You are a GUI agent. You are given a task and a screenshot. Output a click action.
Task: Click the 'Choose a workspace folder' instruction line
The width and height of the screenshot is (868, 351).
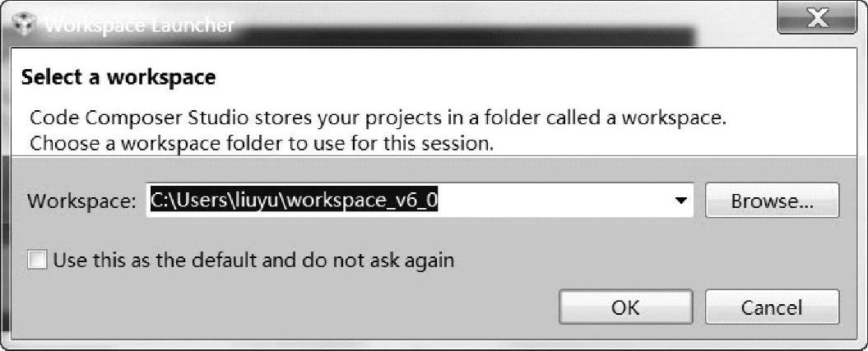[x=262, y=143]
